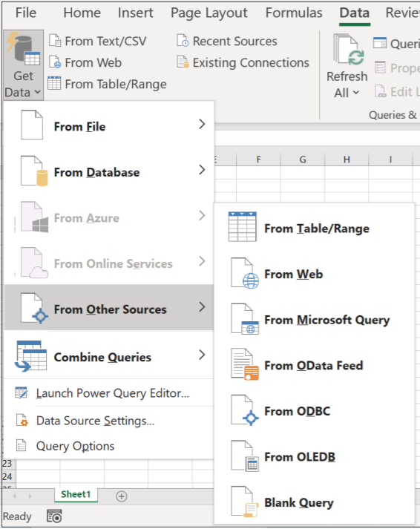Select column H header
The height and width of the screenshot is (529, 420).
(x=347, y=159)
